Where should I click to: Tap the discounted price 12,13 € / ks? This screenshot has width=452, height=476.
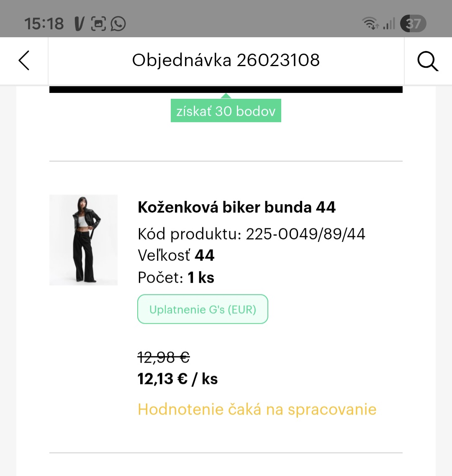tap(177, 379)
